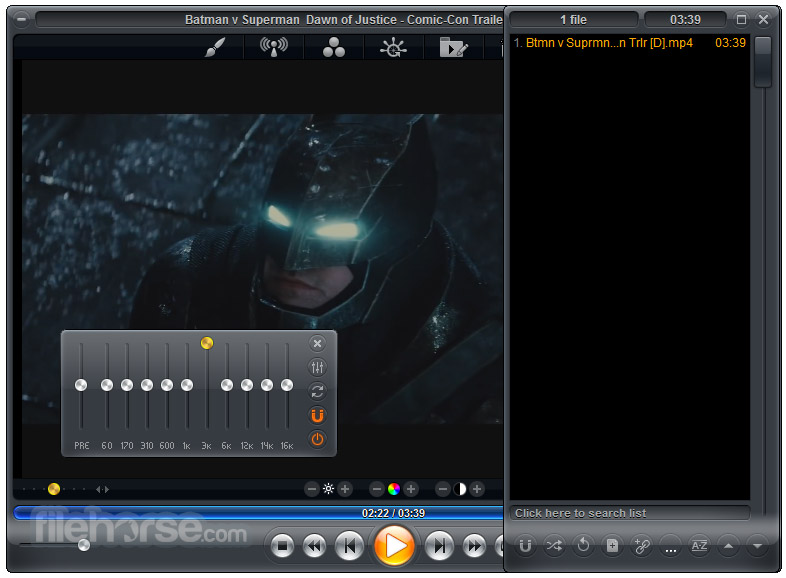Viewport: 786px width, 578px height.
Task: Adjust the 60 Hz equalizer slider
Action: pyautogui.click(x=107, y=385)
